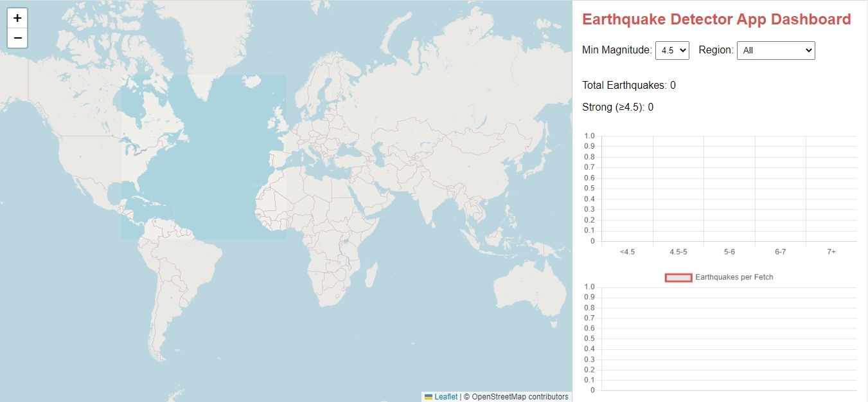Select the 6-7 category on magnitude chart
This screenshot has height=402, width=868.
click(780, 252)
